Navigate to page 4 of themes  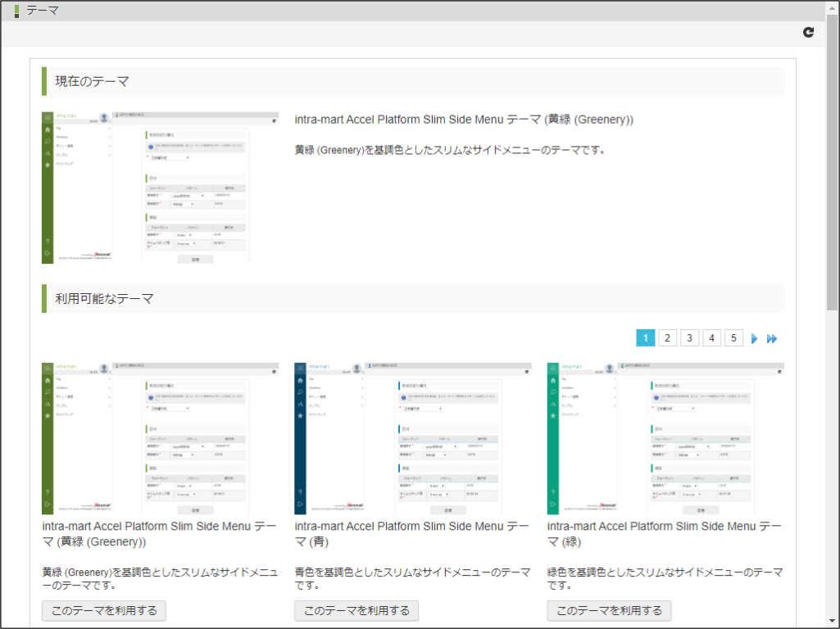point(712,338)
